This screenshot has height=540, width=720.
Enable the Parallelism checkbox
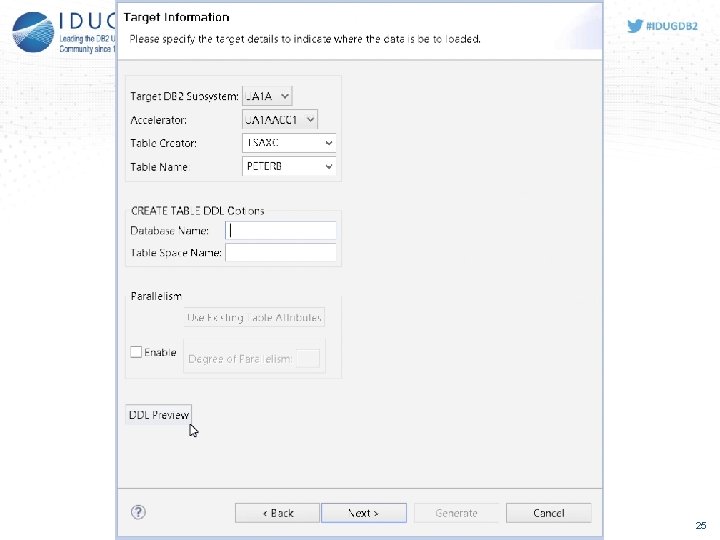pyautogui.click(x=136, y=352)
